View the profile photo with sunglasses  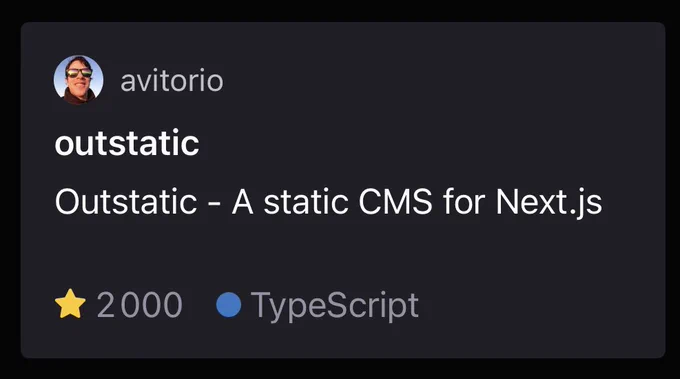78,80
